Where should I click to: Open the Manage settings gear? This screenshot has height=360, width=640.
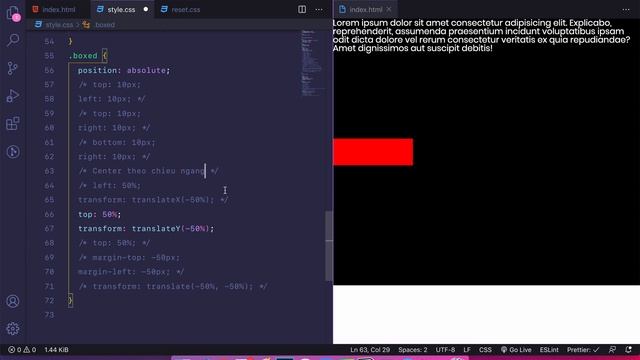coord(13,329)
